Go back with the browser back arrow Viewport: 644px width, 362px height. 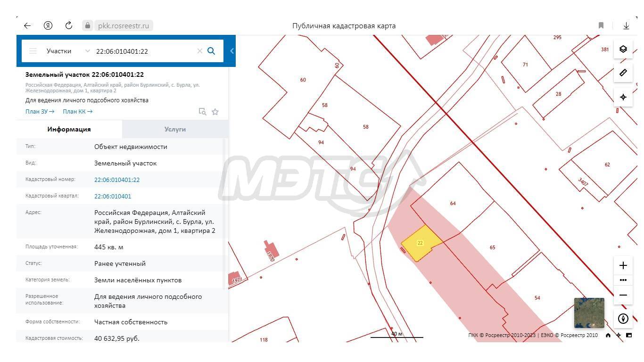tap(27, 25)
